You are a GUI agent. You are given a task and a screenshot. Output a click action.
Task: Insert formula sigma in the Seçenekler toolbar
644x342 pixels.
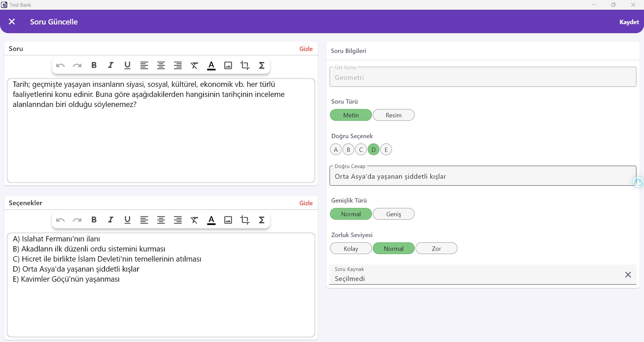click(x=262, y=220)
